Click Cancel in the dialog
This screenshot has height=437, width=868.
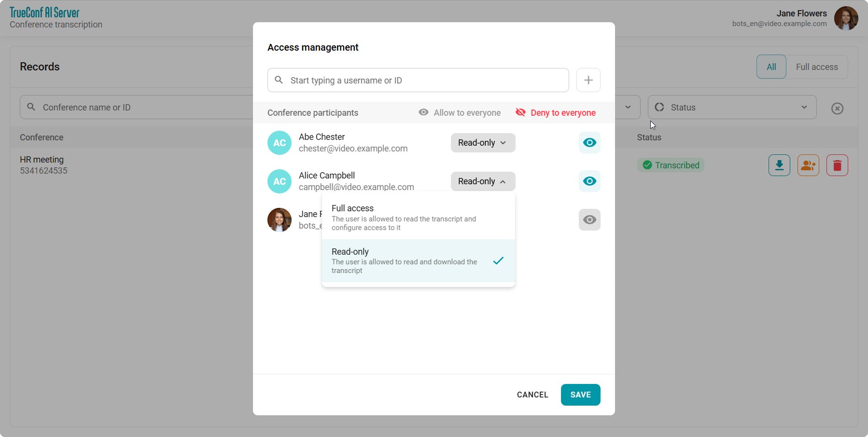click(532, 395)
